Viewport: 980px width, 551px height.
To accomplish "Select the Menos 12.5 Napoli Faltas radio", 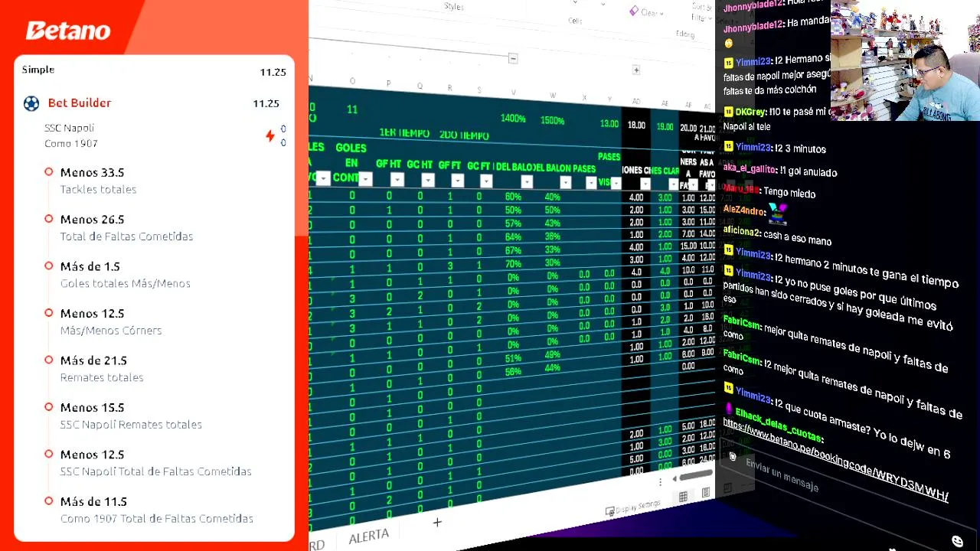I will click(49, 454).
